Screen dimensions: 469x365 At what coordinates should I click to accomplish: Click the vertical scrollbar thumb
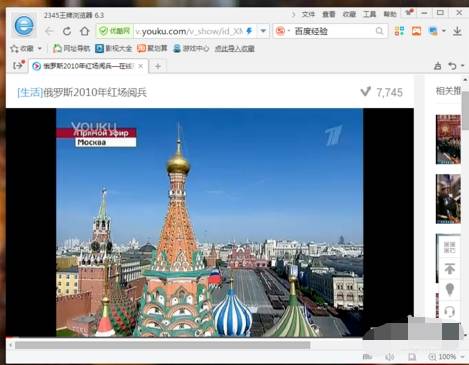465,112
